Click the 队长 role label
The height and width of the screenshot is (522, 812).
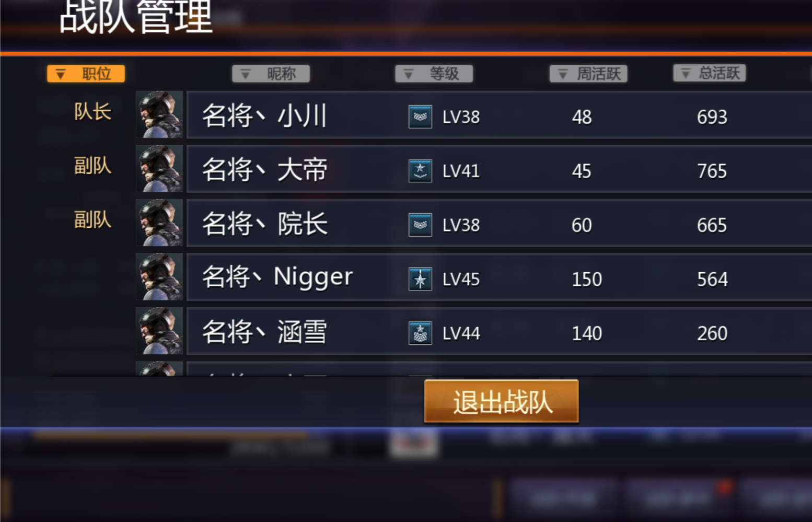pyautogui.click(x=92, y=111)
